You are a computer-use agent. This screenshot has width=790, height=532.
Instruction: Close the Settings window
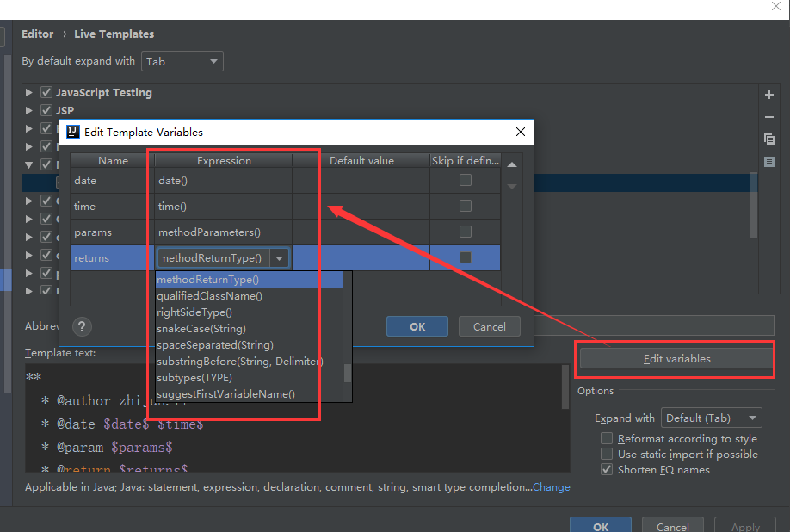tap(776, 6)
